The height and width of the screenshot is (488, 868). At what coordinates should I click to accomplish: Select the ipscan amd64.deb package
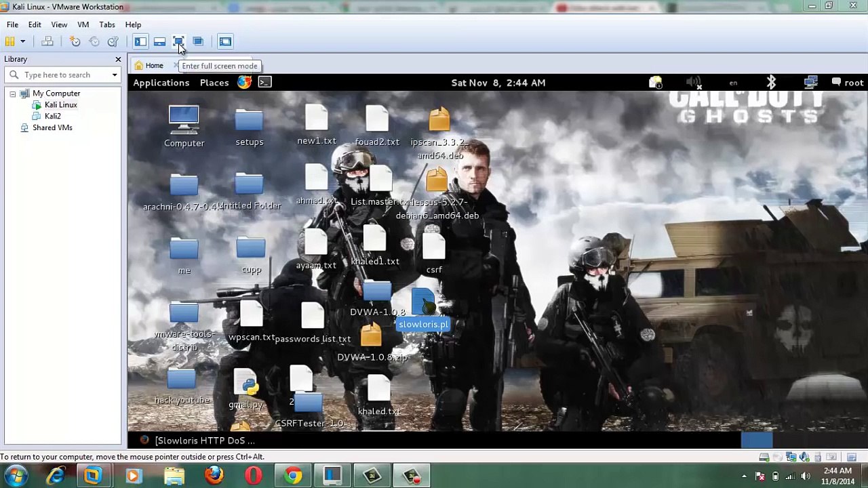(439, 134)
